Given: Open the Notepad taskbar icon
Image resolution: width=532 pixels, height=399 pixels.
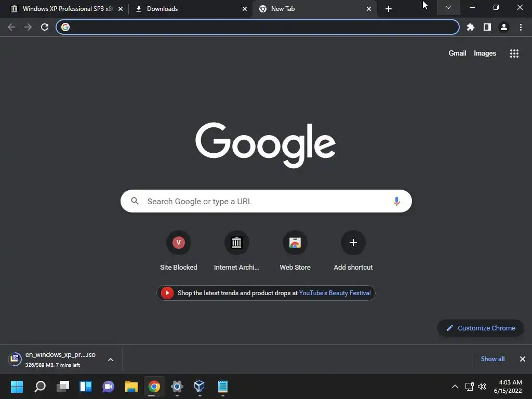Looking at the screenshot, I should click(x=222, y=387).
